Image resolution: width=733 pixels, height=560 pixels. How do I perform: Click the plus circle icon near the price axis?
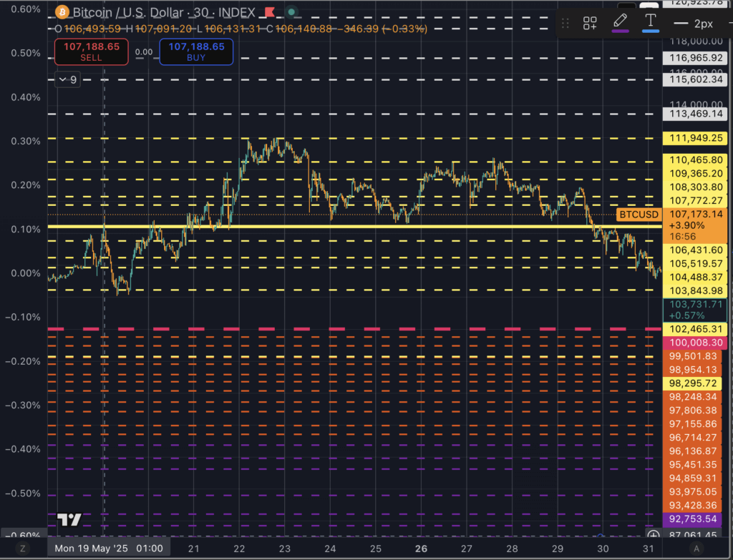pyautogui.click(x=653, y=535)
